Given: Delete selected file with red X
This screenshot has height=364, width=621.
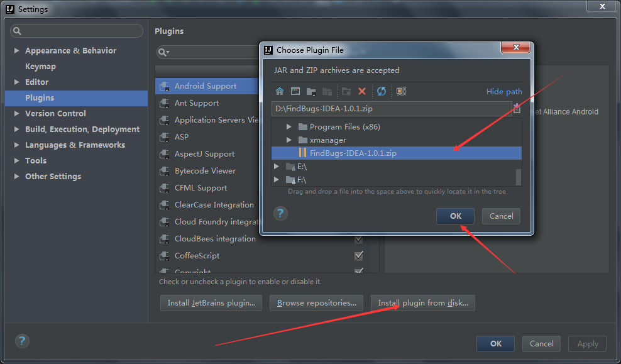Looking at the screenshot, I should coord(362,92).
